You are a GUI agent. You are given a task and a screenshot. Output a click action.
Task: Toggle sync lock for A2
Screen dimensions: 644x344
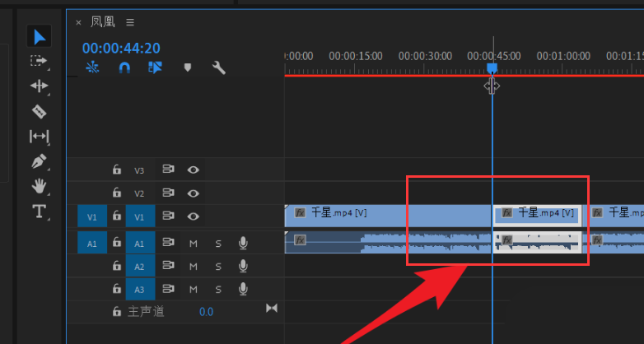[168, 266]
